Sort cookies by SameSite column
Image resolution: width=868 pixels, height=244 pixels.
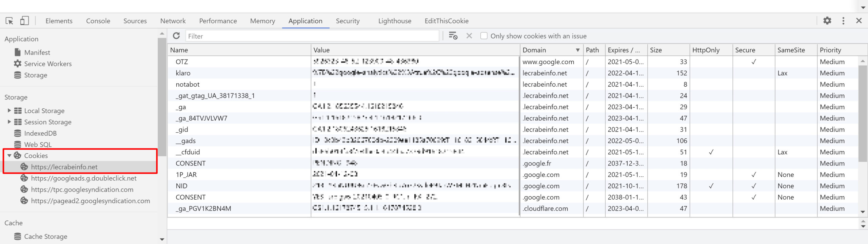tap(796, 50)
